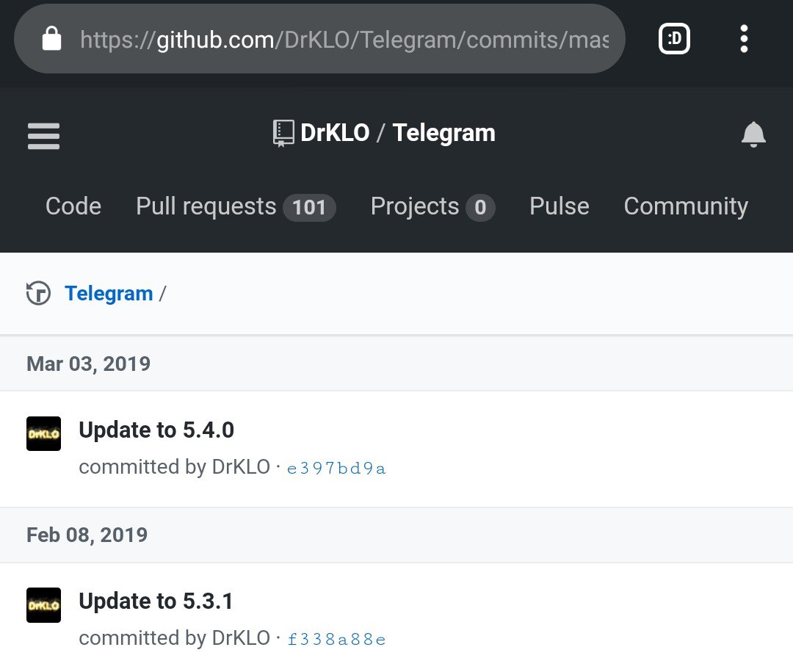Open the browser tab switcher icon
Image resolution: width=793 pixels, height=672 pixels.
674,38
